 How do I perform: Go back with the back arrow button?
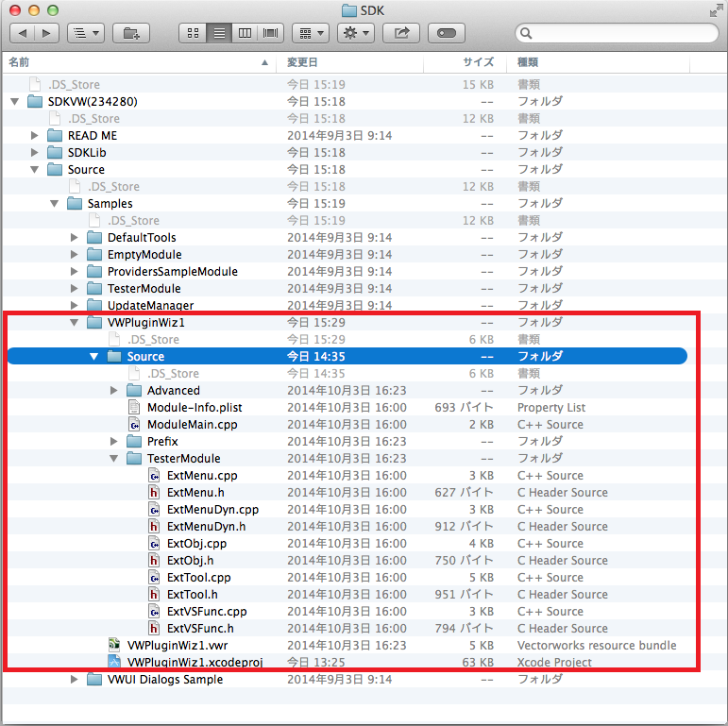click(23, 33)
